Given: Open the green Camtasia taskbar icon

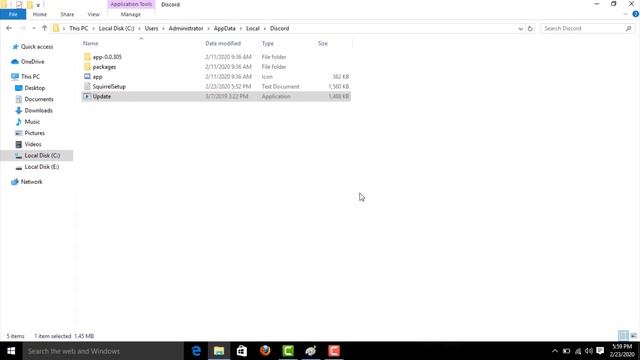Looking at the screenshot, I should [x=288, y=351].
